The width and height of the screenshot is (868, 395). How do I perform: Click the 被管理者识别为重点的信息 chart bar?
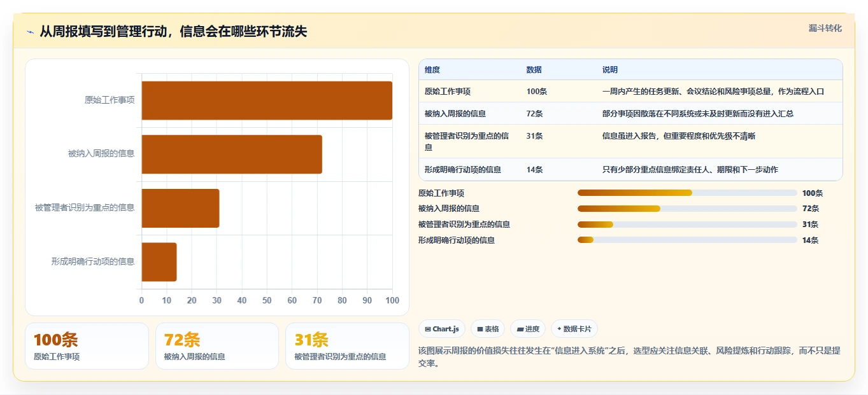coord(180,208)
